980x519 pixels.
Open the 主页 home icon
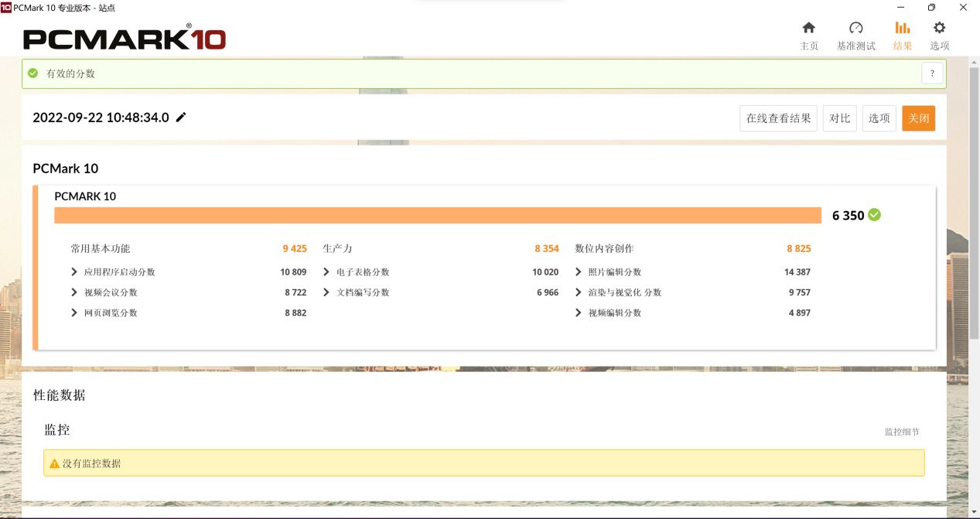pos(809,28)
